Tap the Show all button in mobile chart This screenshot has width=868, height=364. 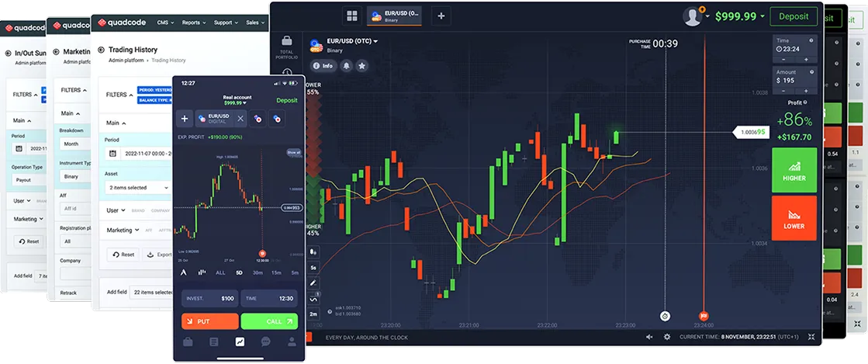[294, 152]
